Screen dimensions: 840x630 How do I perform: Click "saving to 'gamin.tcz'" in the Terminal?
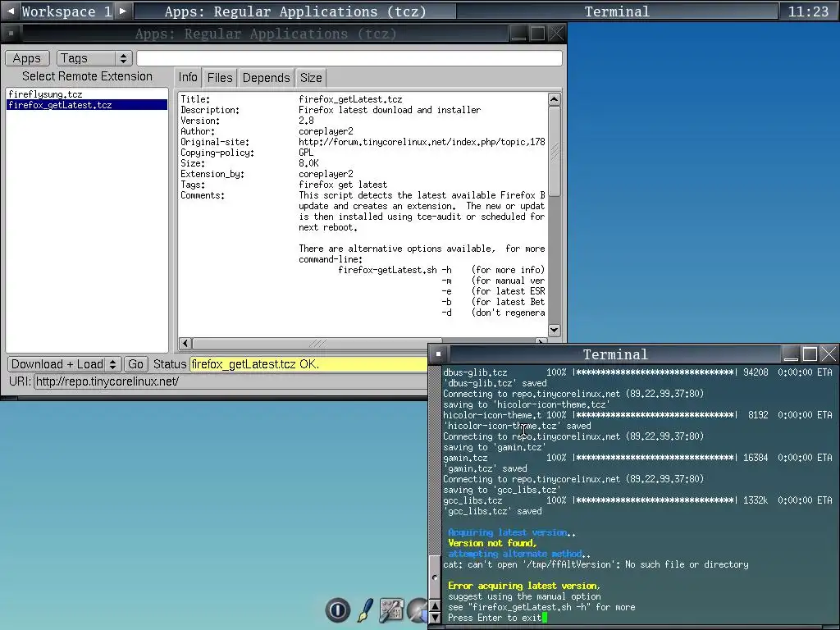coord(495,447)
